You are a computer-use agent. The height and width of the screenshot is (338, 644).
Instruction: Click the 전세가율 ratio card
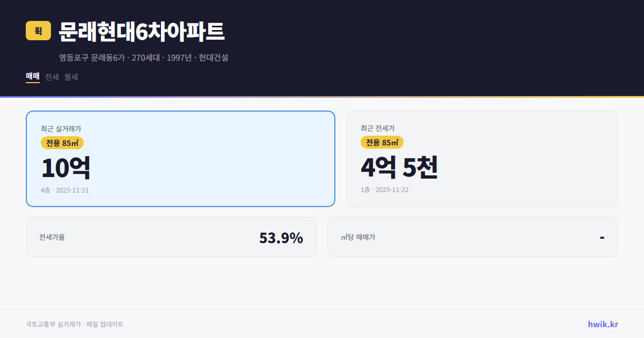[172, 237]
